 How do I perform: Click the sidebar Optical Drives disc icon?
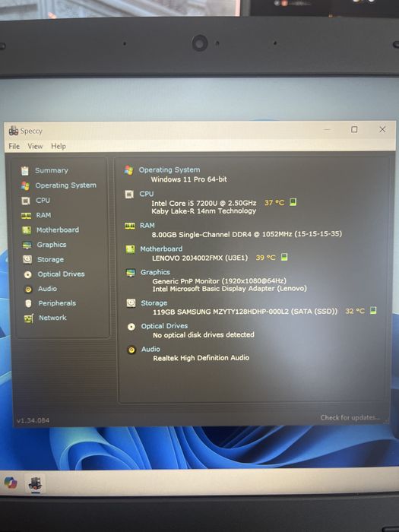pos(28,274)
